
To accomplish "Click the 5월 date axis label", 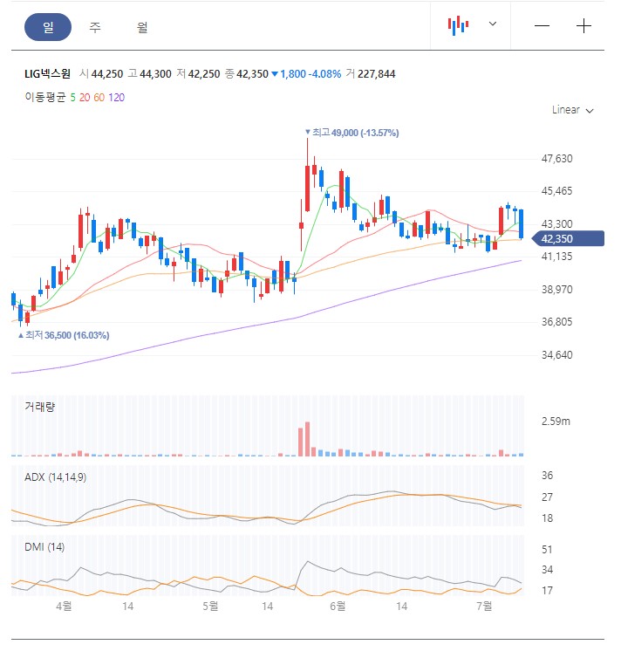I will 210,606.
